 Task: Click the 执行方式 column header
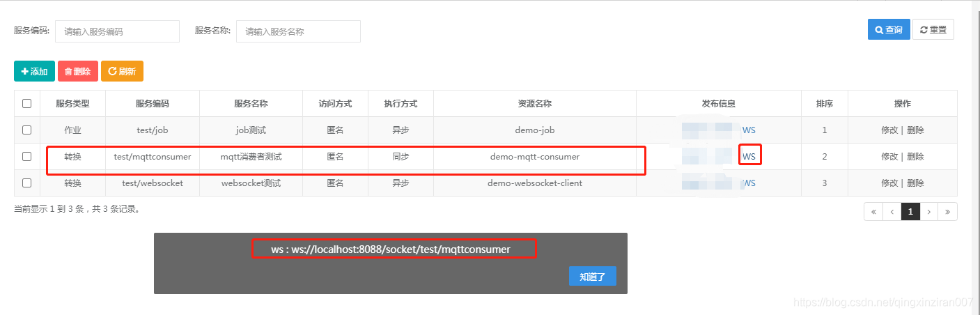click(x=400, y=103)
